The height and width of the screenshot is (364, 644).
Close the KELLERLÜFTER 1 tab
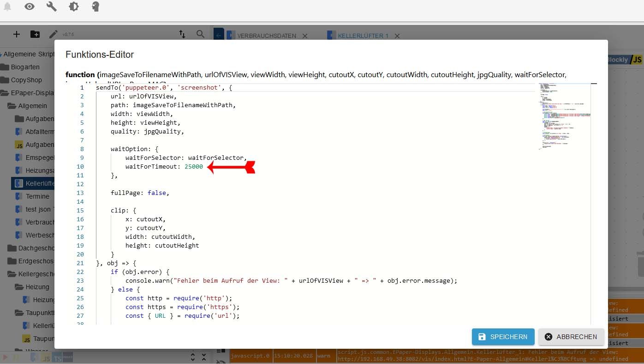point(397,36)
